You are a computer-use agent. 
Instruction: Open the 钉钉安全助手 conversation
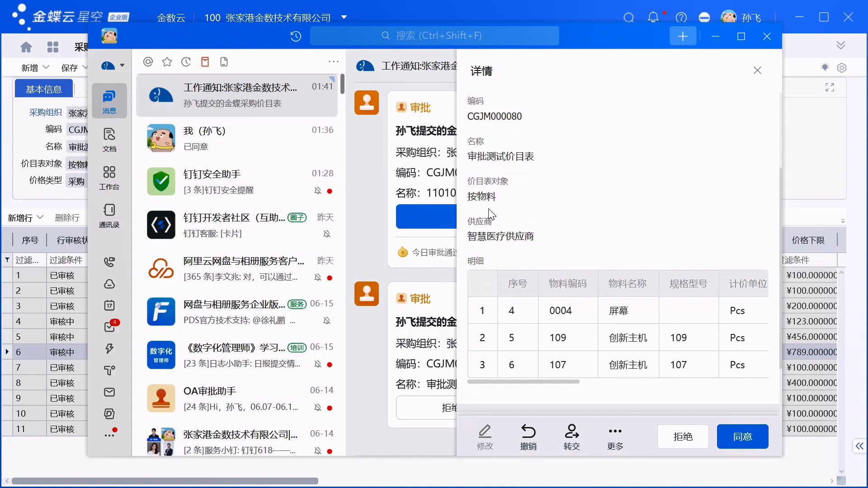[x=236, y=182]
